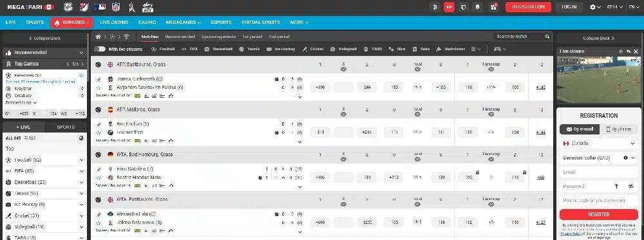The image size is (644, 240).
Task: Open the gift box promotions icon
Action: [x=493, y=7]
